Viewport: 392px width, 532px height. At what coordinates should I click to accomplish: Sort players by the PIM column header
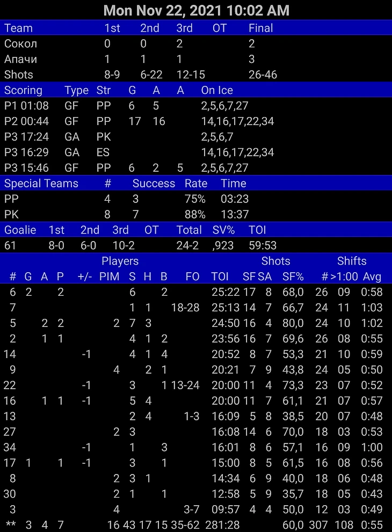coord(109,276)
